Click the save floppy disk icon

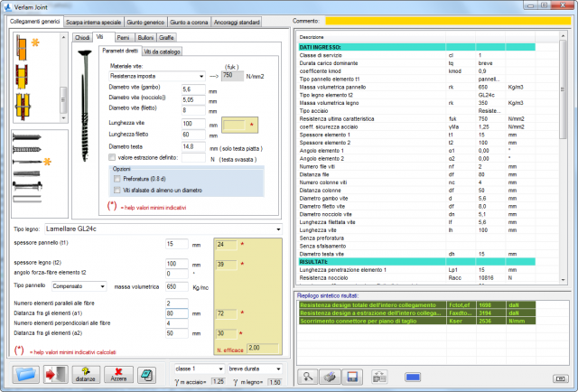pos(353,376)
